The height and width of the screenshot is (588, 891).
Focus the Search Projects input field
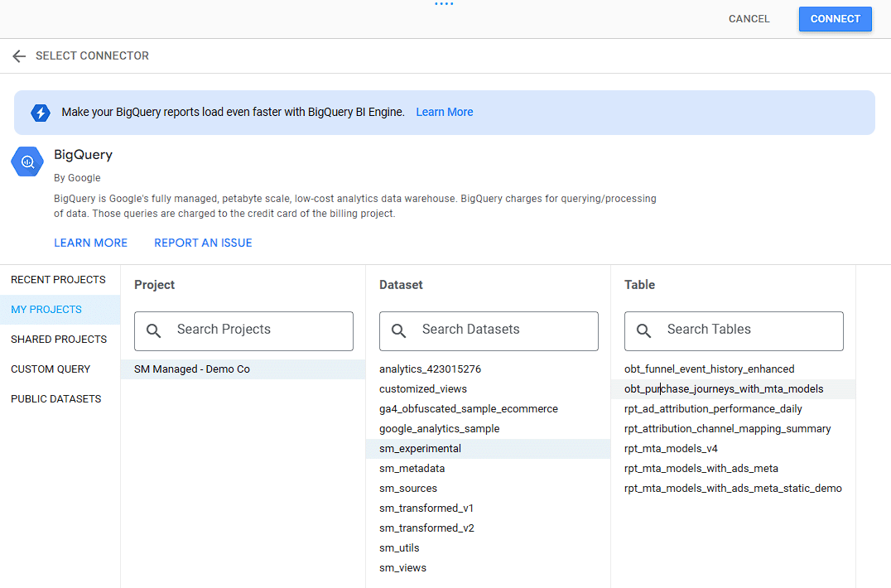pyautogui.click(x=243, y=330)
